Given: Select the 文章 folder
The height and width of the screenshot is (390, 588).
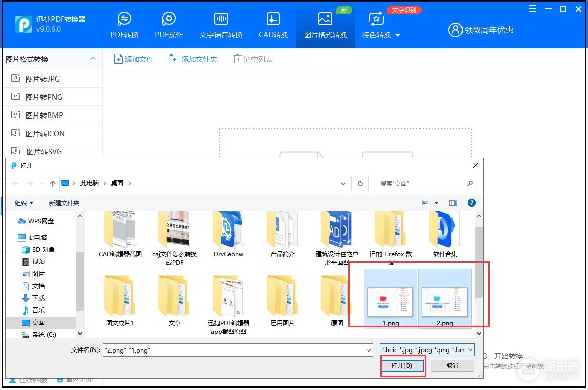Looking at the screenshot, I should click(175, 300).
